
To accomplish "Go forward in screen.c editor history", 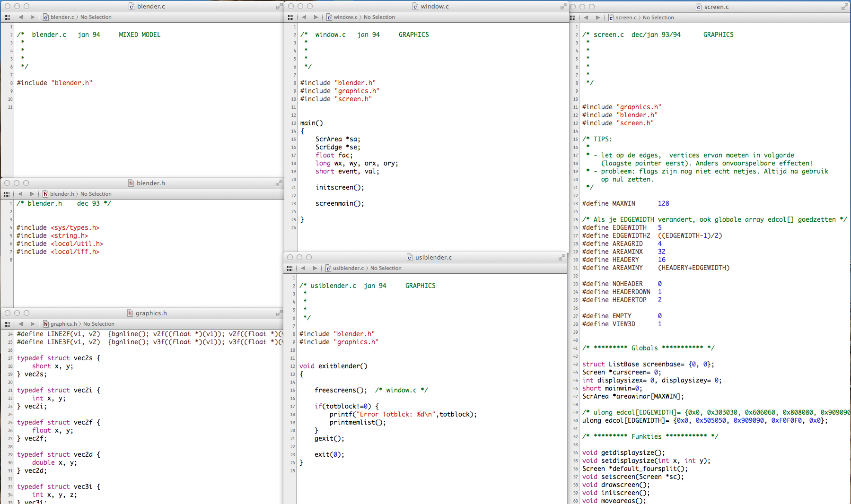I will [x=597, y=18].
